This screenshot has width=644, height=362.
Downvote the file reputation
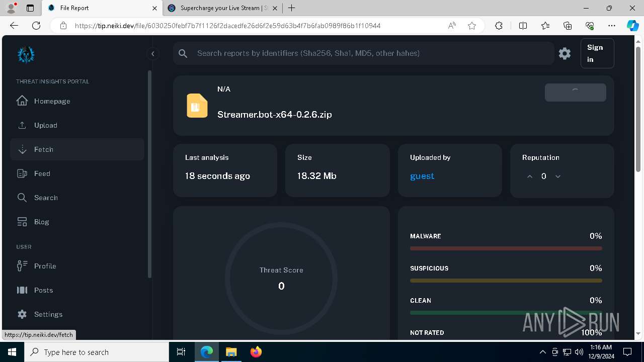pyautogui.click(x=558, y=176)
